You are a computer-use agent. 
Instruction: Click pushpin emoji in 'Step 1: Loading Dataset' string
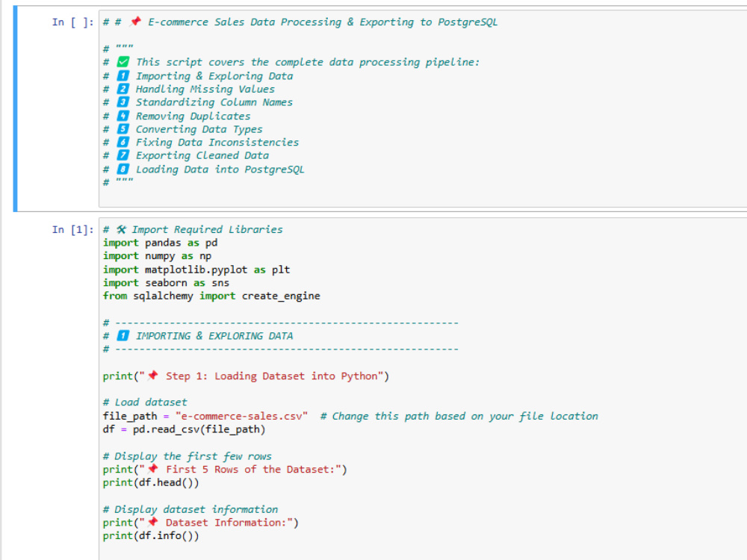[x=153, y=376]
